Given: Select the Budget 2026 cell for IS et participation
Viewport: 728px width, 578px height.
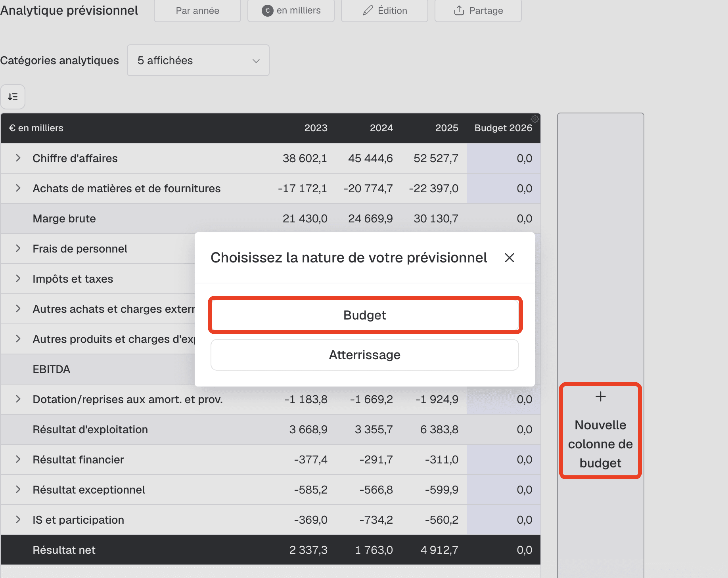Looking at the screenshot, I should click(504, 520).
